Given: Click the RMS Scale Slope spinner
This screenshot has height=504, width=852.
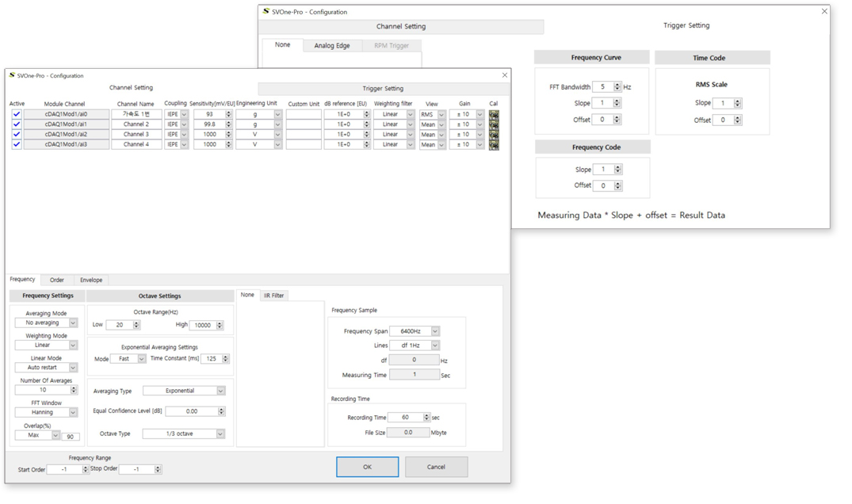Looking at the screenshot, I should click(x=737, y=103).
